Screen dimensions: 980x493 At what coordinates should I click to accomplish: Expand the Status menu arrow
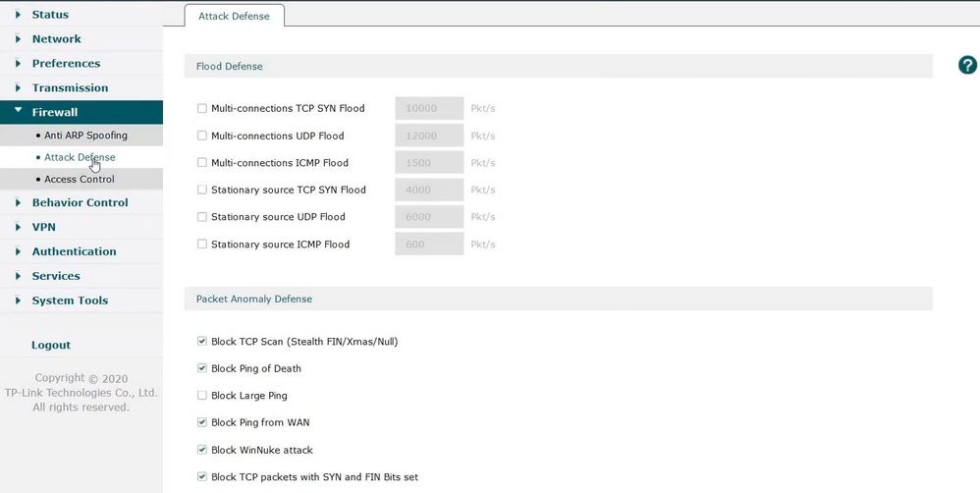(18, 15)
